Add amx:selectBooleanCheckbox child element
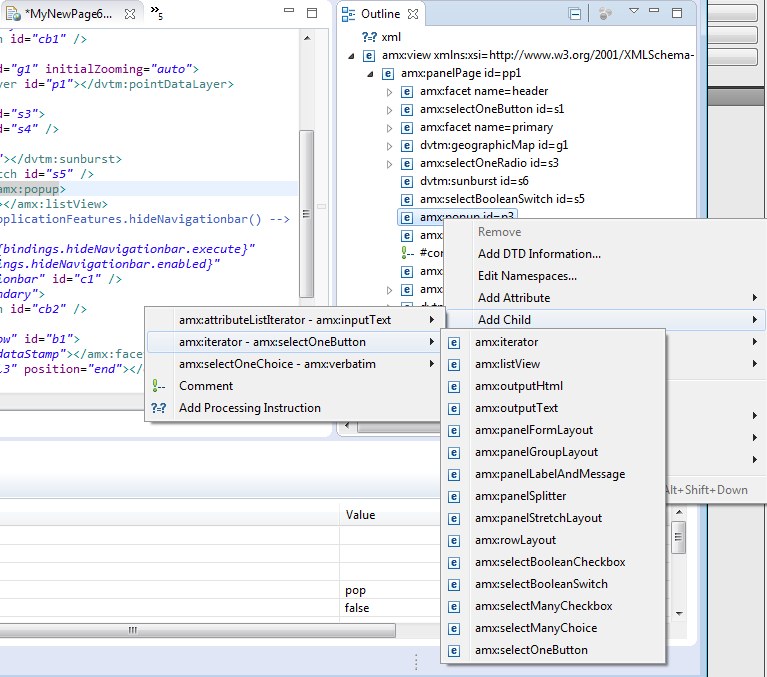 [x=553, y=562]
